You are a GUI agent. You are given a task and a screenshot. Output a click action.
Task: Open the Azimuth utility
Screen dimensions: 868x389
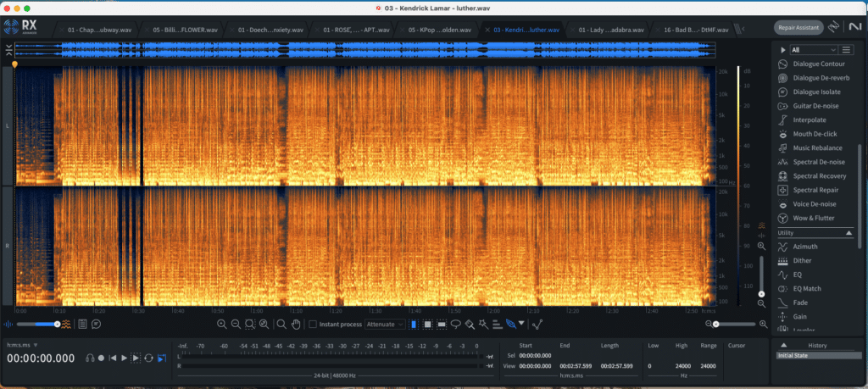pos(797,247)
